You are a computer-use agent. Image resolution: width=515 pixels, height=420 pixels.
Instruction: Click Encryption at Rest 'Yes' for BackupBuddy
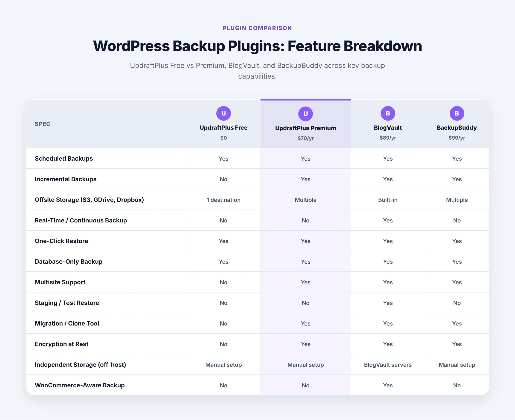tap(457, 344)
